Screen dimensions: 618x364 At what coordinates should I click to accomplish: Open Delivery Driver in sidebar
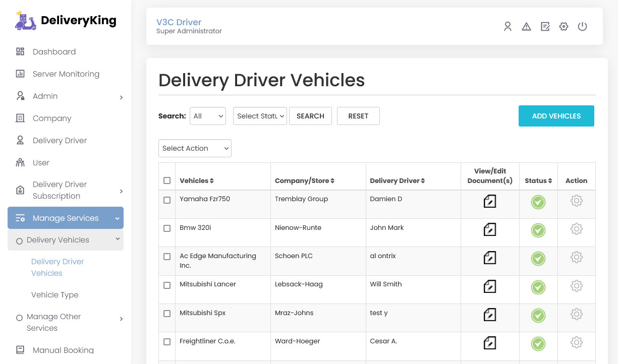pyautogui.click(x=60, y=140)
